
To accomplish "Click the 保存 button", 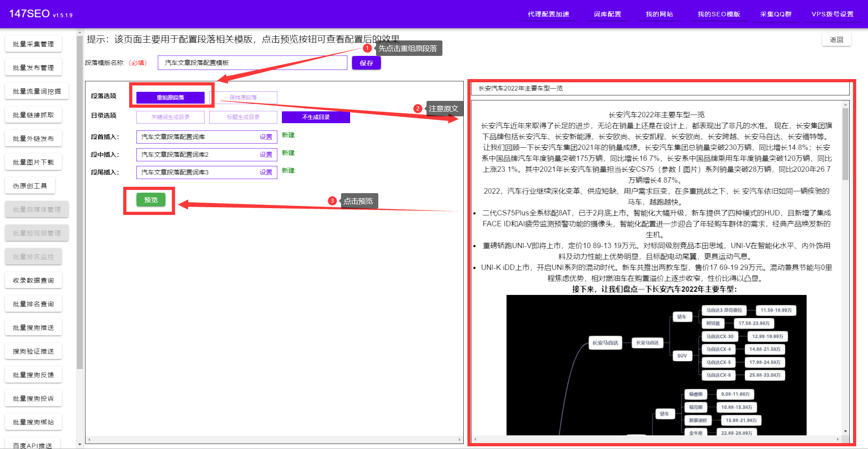I will tap(366, 63).
